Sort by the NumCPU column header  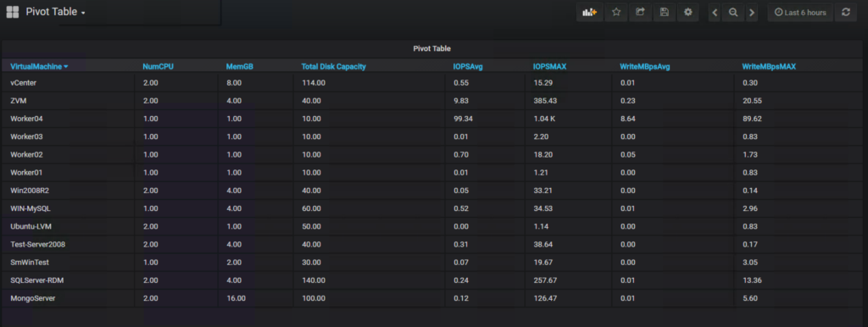(x=159, y=66)
